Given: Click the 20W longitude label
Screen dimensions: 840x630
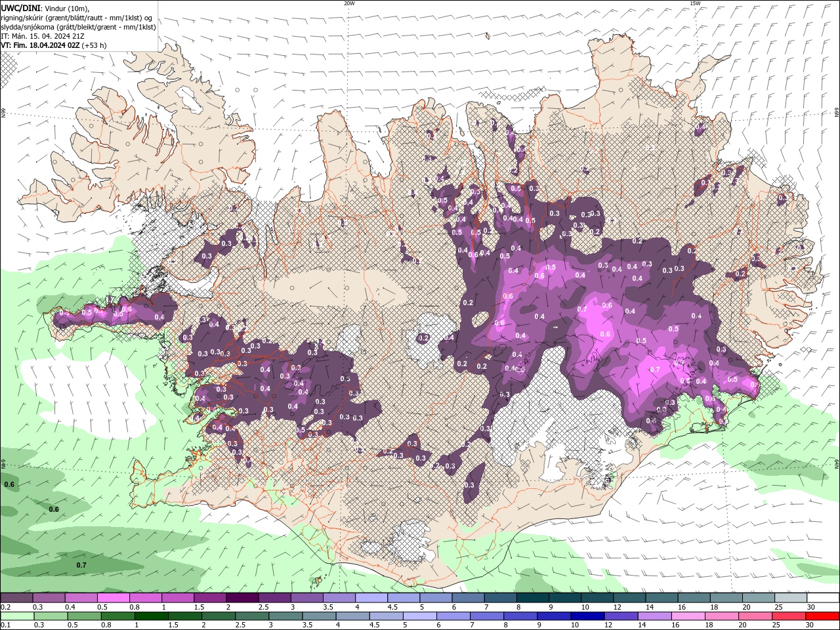Looking at the screenshot, I should pos(349,3).
